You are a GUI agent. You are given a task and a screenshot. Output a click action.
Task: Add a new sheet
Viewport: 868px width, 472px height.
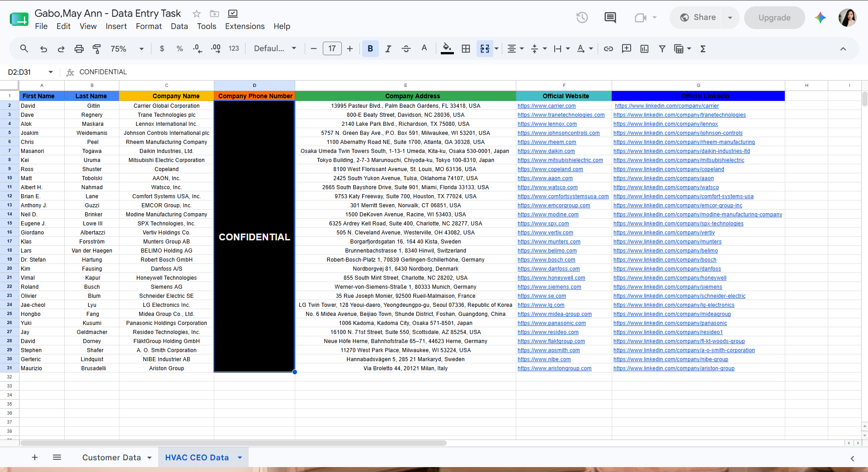click(x=35, y=458)
